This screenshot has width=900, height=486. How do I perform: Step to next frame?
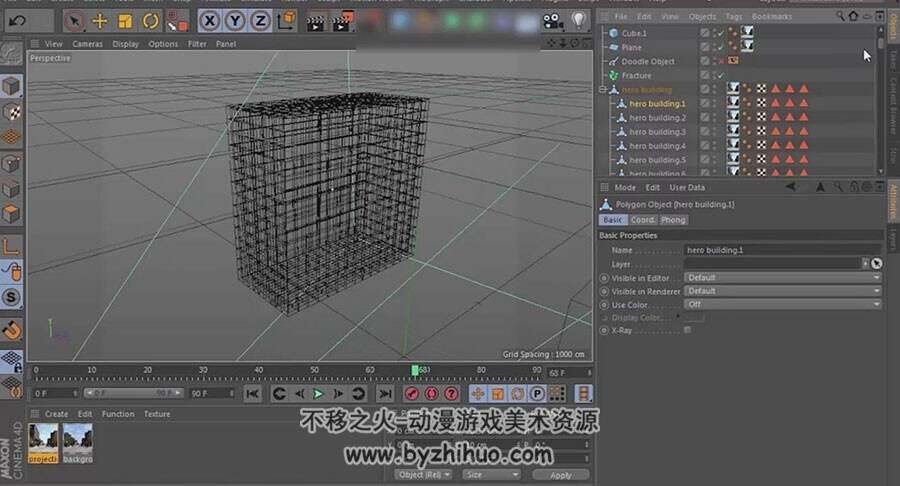[x=338, y=394]
